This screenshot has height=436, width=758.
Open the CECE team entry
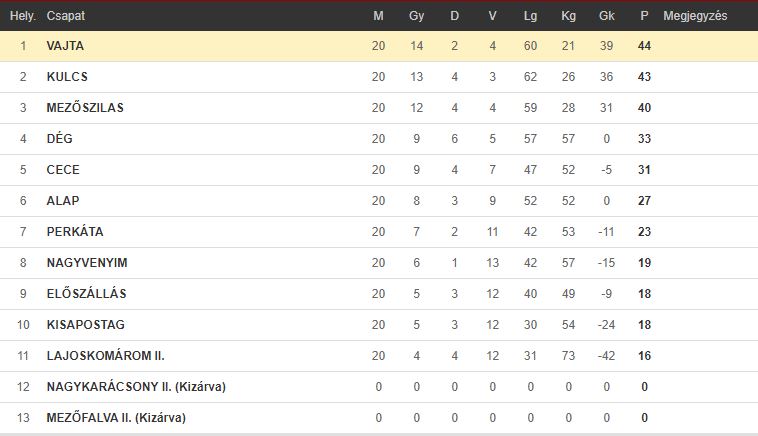tap(63, 170)
